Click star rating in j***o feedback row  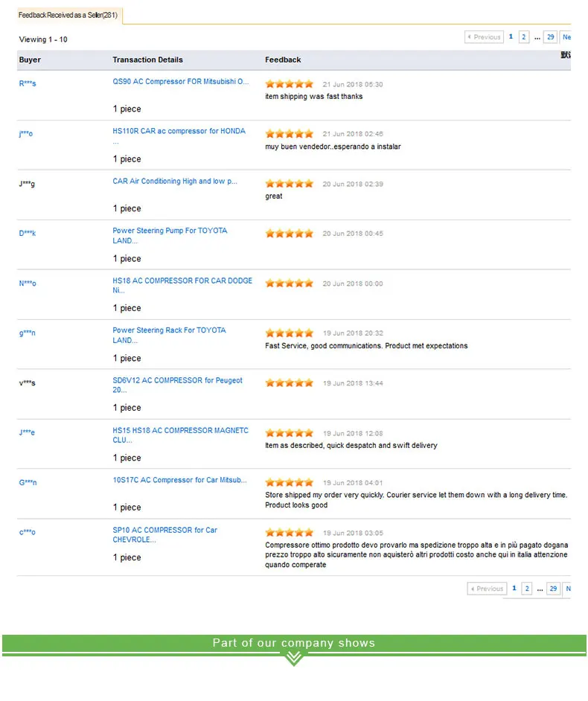pyautogui.click(x=290, y=134)
